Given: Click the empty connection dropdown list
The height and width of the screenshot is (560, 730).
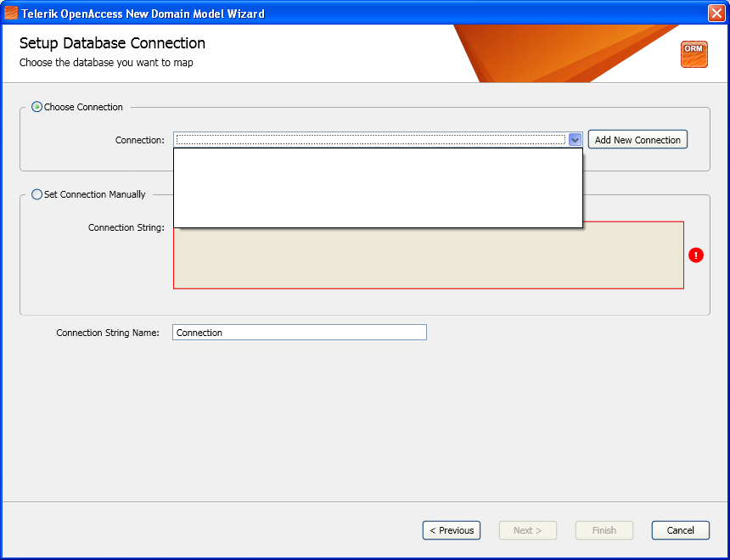Looking at the screenshot, I should point(378,188).
